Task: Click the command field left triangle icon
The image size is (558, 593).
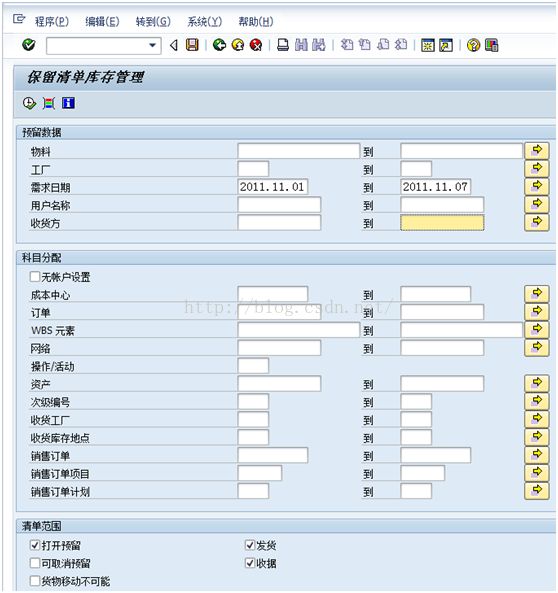Action: click(174, 45)
